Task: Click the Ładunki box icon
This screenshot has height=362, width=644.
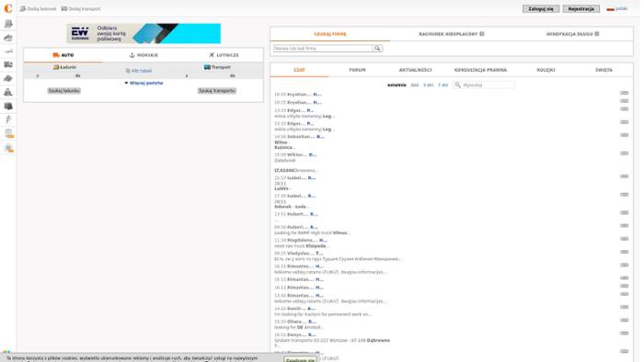Action: [x=56, y=67]
